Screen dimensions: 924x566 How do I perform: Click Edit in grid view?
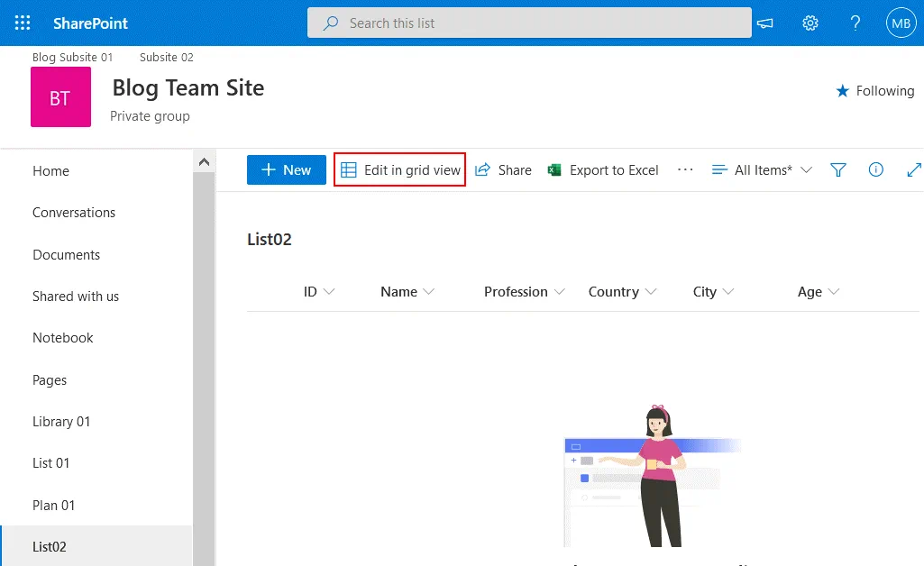pyautogui.click(x=400, y=169)
